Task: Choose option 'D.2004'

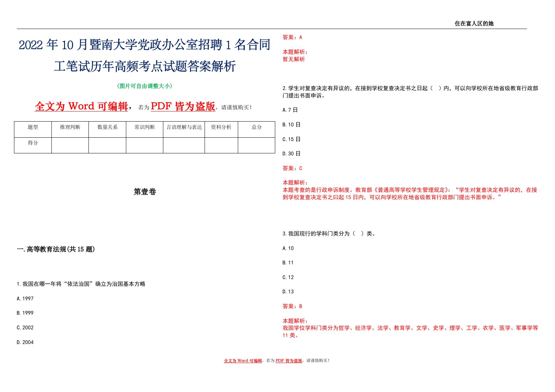Action: click(25, 342)
